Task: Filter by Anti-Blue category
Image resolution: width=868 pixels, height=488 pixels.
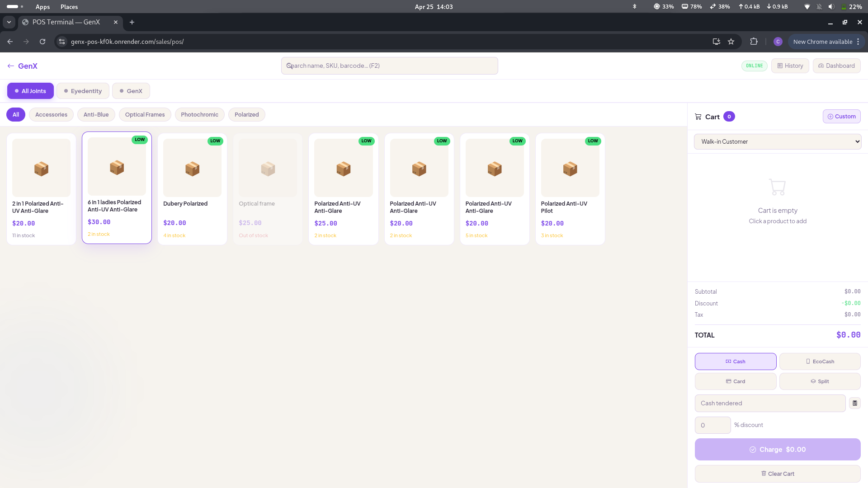Action: coord(96,115)
